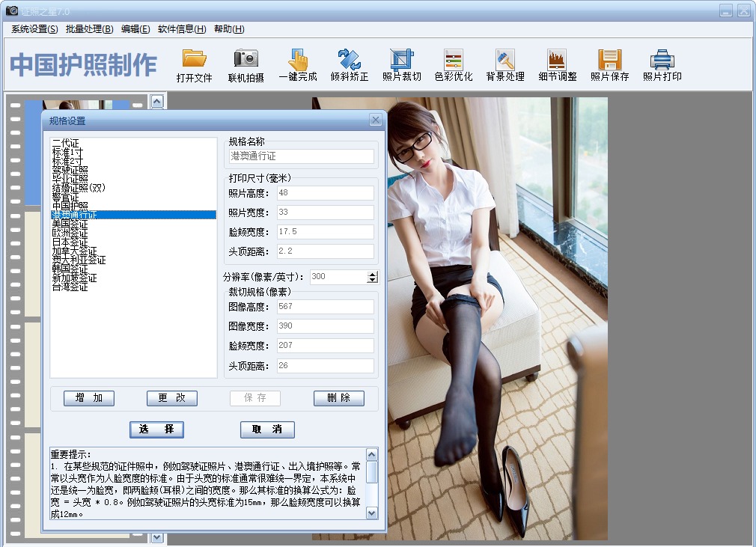Open the 系统设置 menu

click(x=34, y=29)
